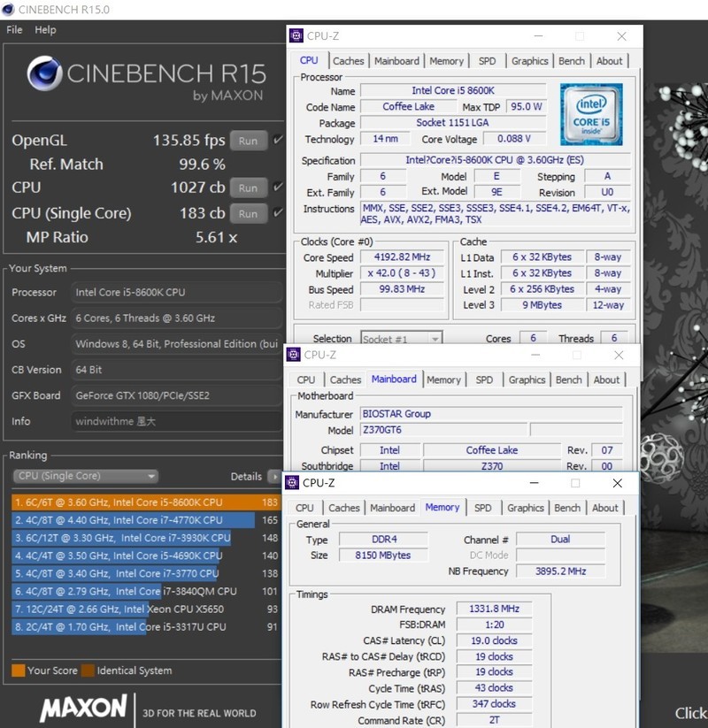708x728 pixels.
Task: Click the Info field containing windwithme
Action: click(176, 421)
